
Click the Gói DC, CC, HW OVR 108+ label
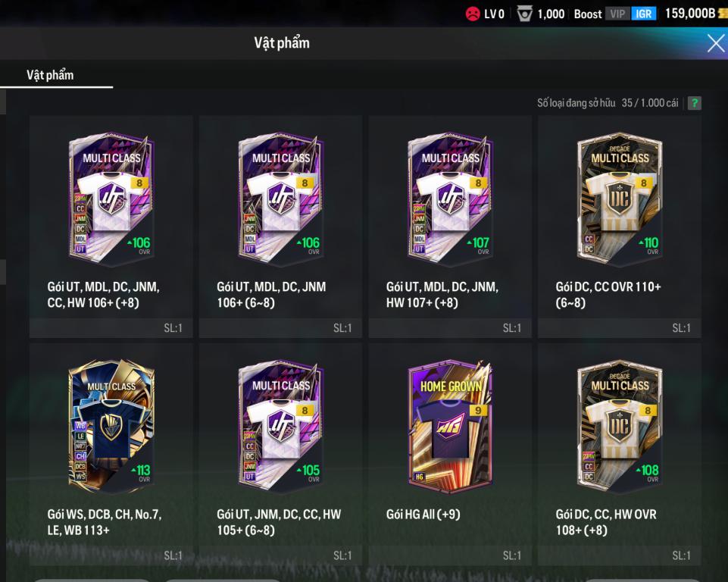click(x=606, y=522)
